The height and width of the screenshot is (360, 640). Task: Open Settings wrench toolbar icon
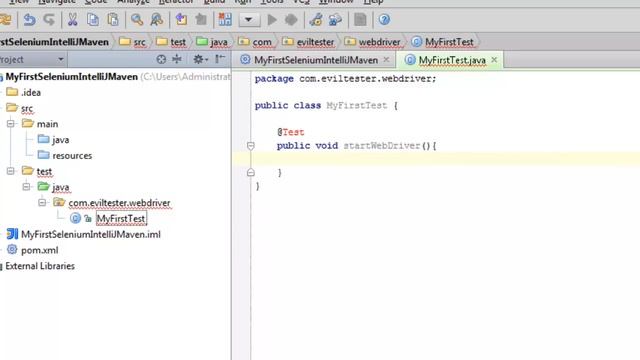pos(316,20)
